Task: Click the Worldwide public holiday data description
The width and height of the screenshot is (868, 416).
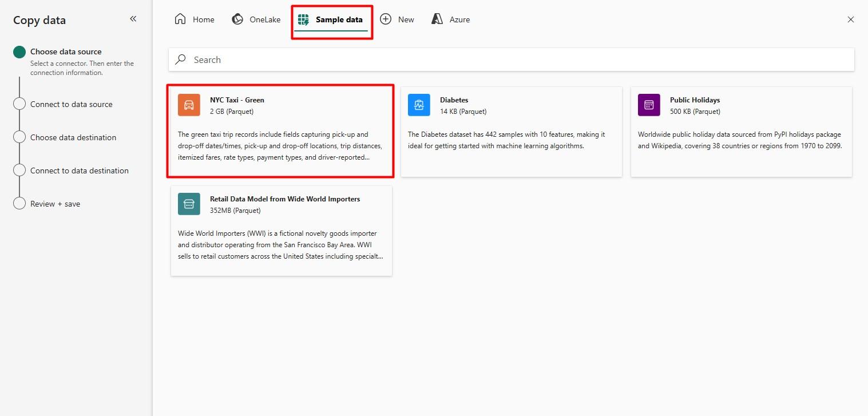Action: 740,140
